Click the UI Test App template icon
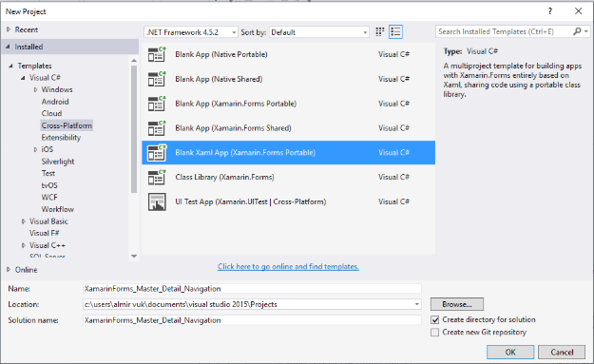 tap(157, 201)
